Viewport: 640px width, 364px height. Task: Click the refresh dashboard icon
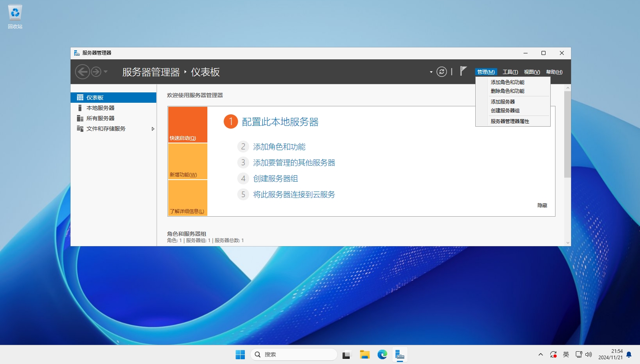[441, 72]
